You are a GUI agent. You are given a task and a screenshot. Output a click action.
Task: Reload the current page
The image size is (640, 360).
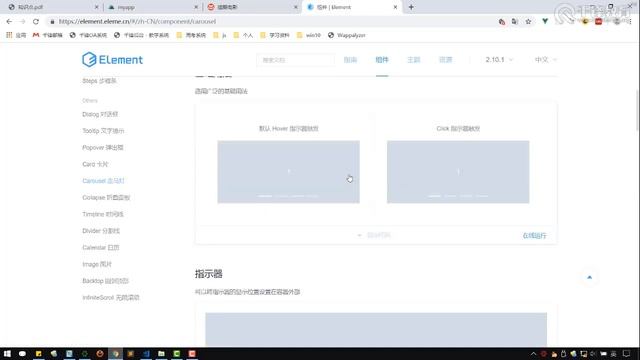(x=36, y=21)
